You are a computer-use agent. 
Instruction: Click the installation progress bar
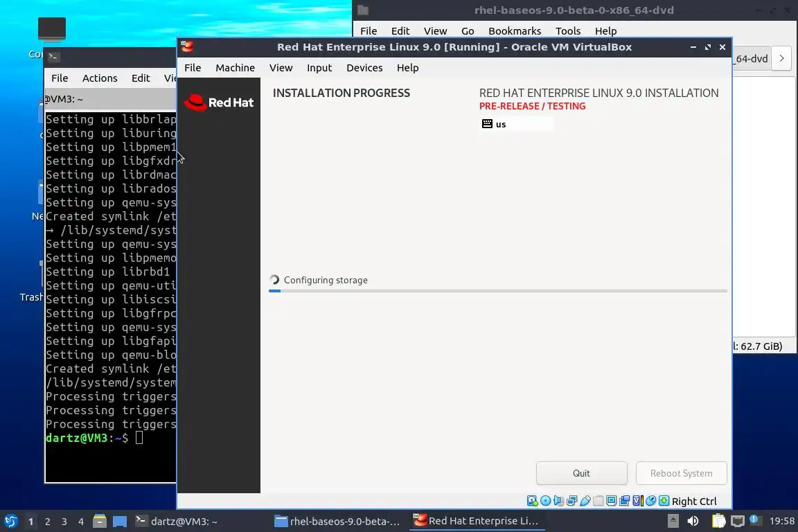498,291
